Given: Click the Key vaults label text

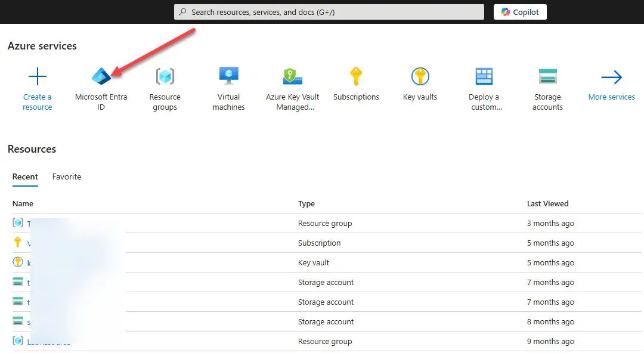Looking at the screenshot, I should (420, 97).
